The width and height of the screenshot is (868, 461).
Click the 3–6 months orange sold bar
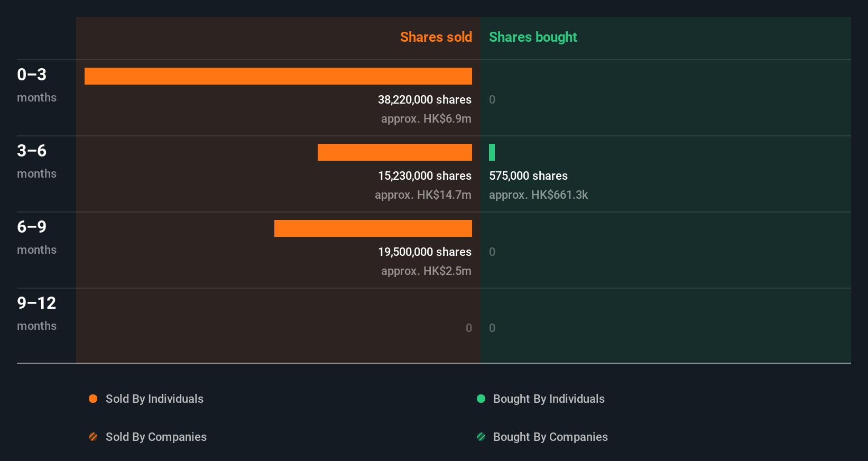click(x=394, y=152)
